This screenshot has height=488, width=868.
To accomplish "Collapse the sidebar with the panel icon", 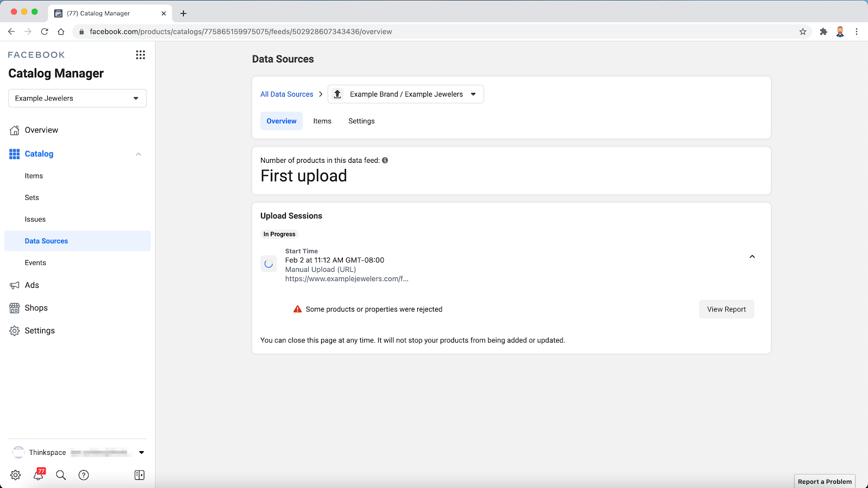I will click(x=139, y=475).
